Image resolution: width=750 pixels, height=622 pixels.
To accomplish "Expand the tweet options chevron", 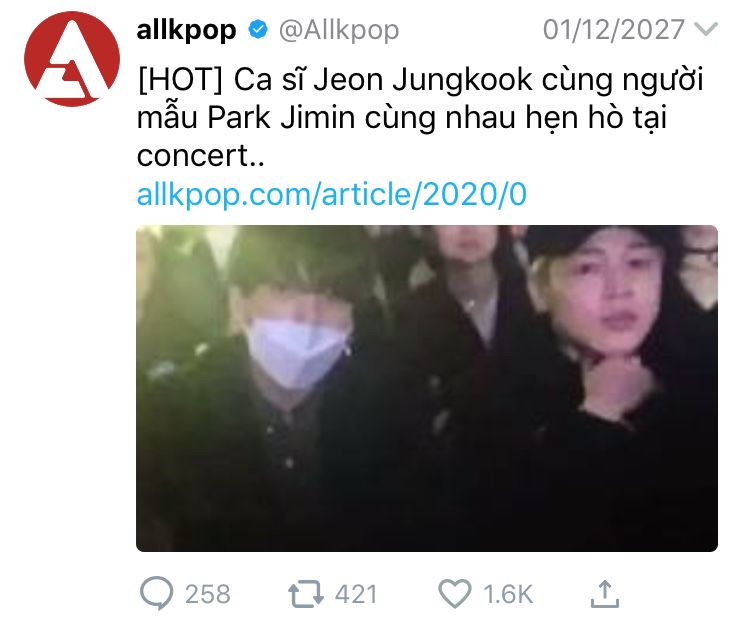I will [x=706, y=30].
